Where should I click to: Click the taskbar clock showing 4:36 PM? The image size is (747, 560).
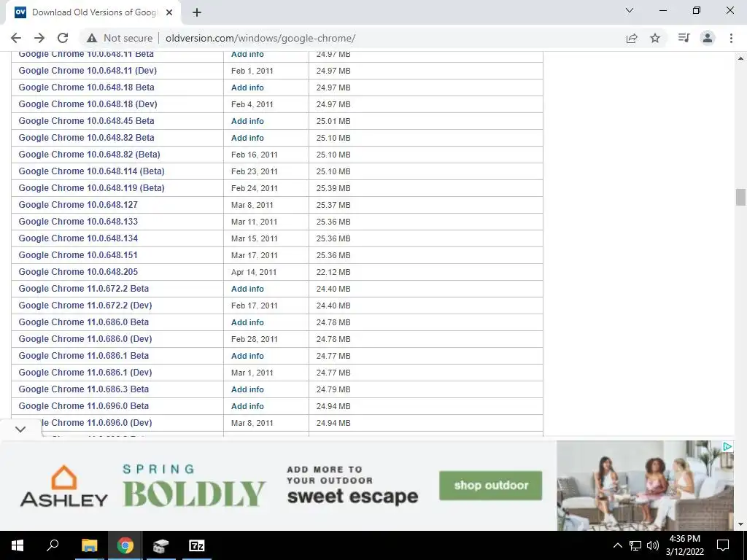[684, 545]
